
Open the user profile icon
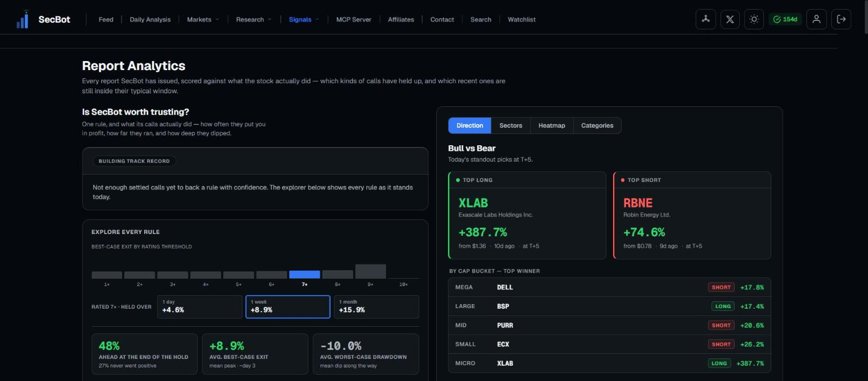[x=816, y=19]
